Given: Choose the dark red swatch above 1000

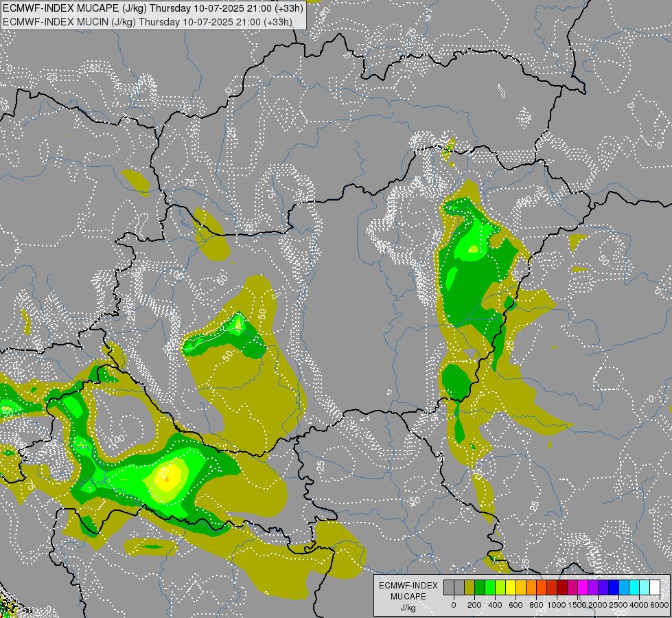Looking at the screenshot, I should 562,588.
